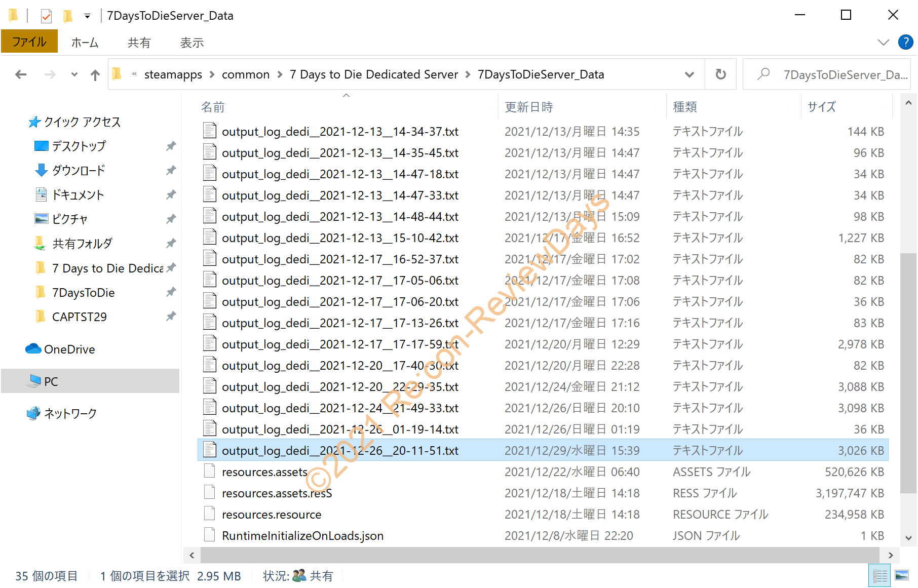Click the 7 Days to Die Dedica folder in sidebar
Viewport: 918px width, 588px height.
[107, 268]
